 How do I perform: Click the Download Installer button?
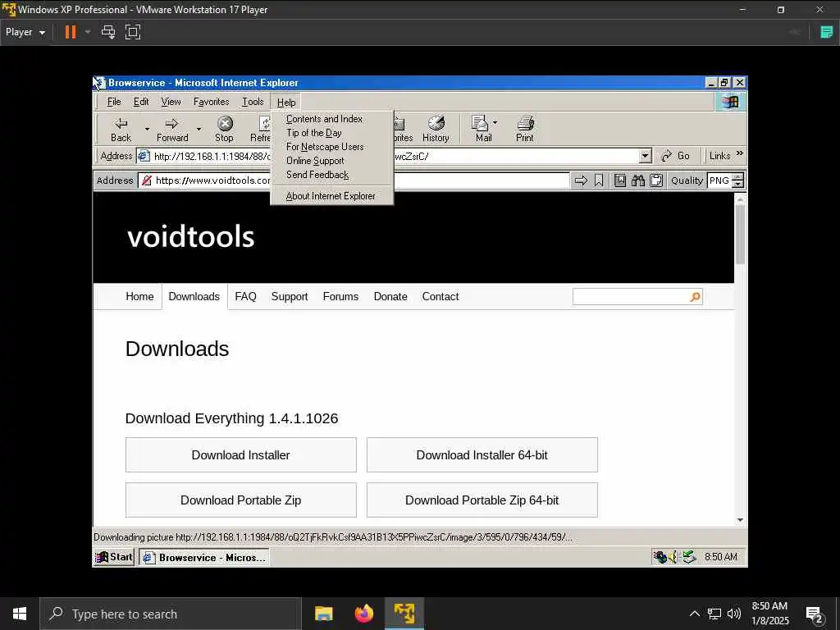click(241, 454)
